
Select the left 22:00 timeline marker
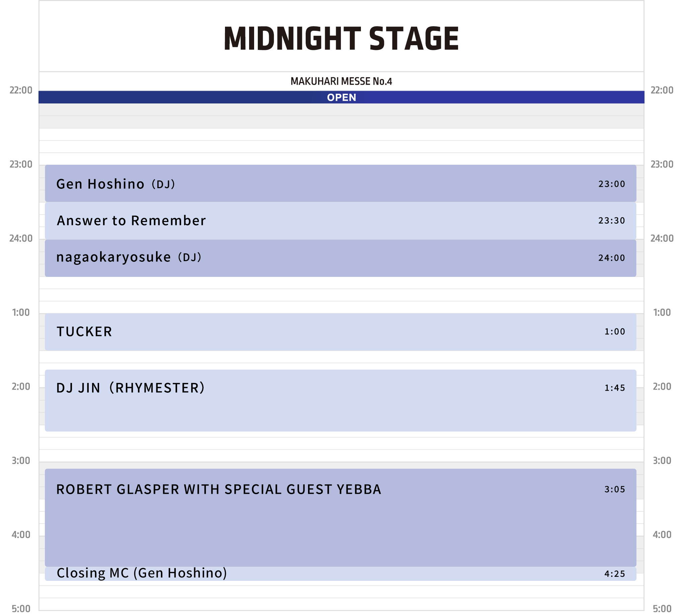21,90
